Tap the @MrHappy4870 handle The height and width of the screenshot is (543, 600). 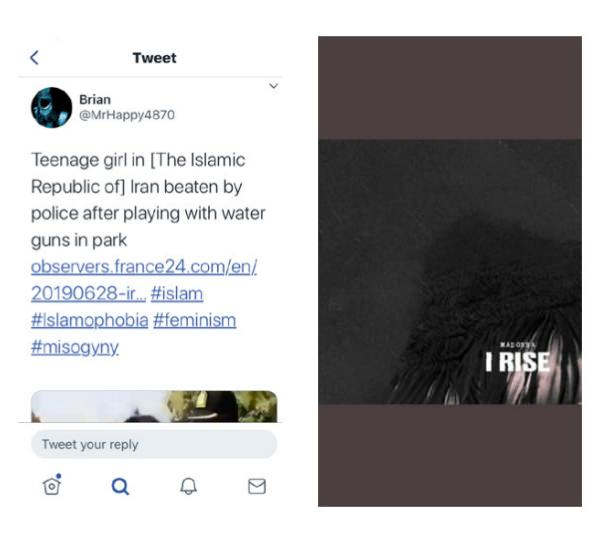(x=127, y=115)
